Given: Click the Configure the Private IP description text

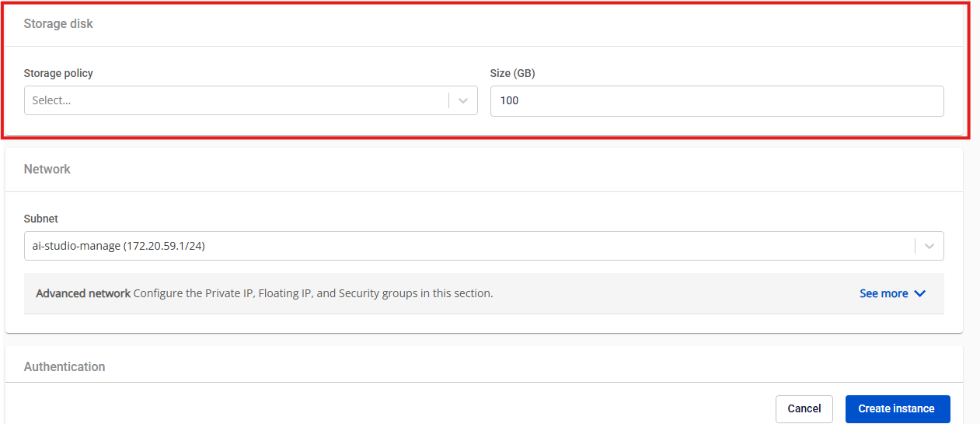Looking at the screenshot, I should click(312, 293).
